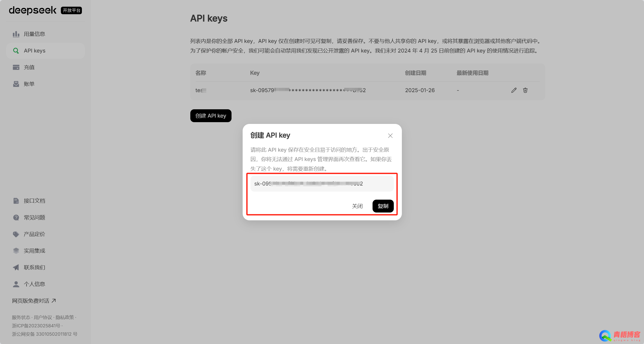Open 网页版免费对话 web chat link
Viewport: 644px width, 344px height.
34,301
